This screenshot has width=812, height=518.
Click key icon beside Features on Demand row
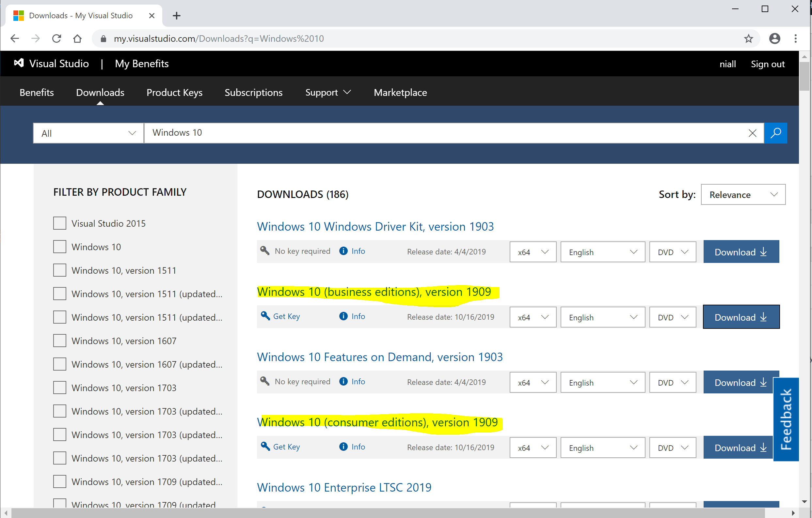pos(265,381)
